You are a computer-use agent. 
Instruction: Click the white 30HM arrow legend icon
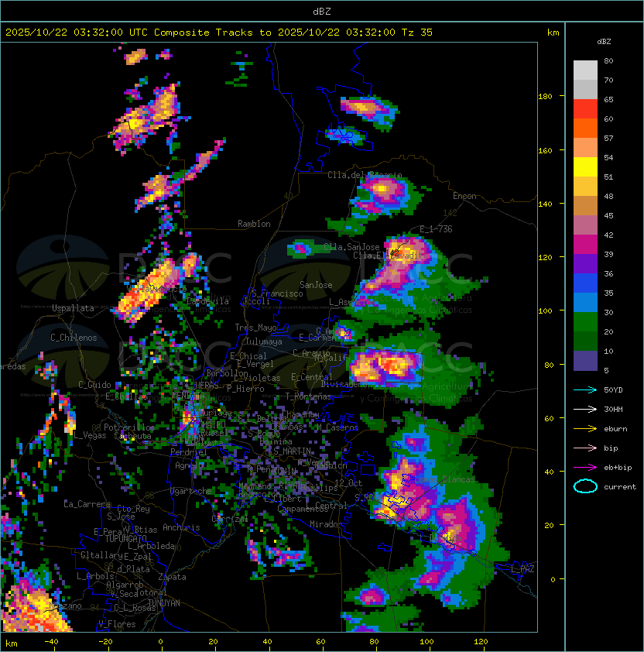coord(585,409)
